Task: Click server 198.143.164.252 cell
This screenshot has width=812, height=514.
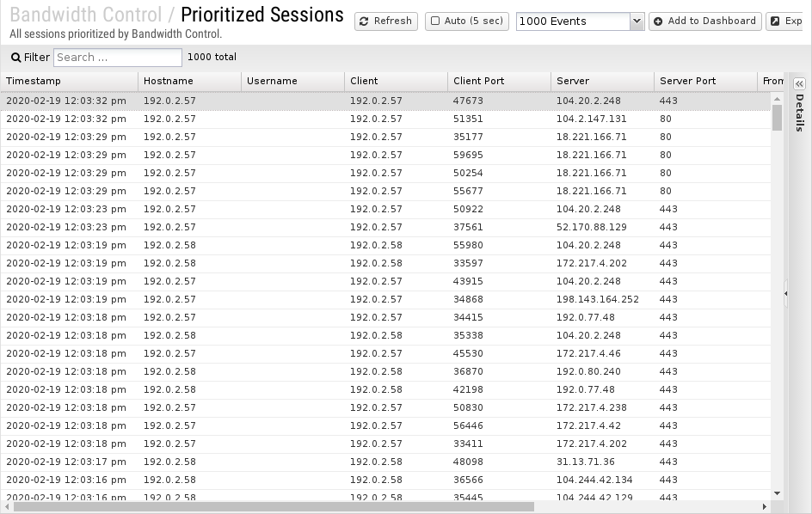Action: pos(602,300)
